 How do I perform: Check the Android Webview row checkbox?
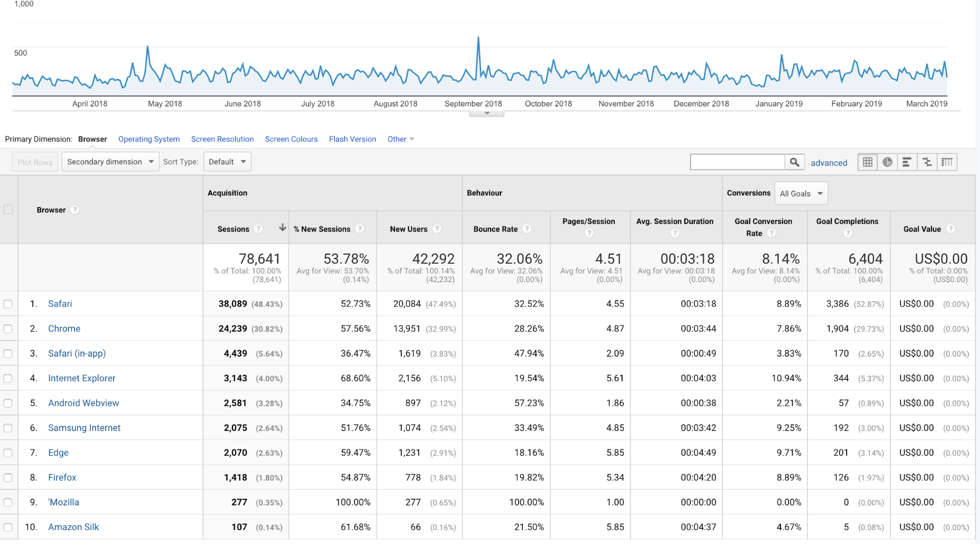(x=8, y=403)
